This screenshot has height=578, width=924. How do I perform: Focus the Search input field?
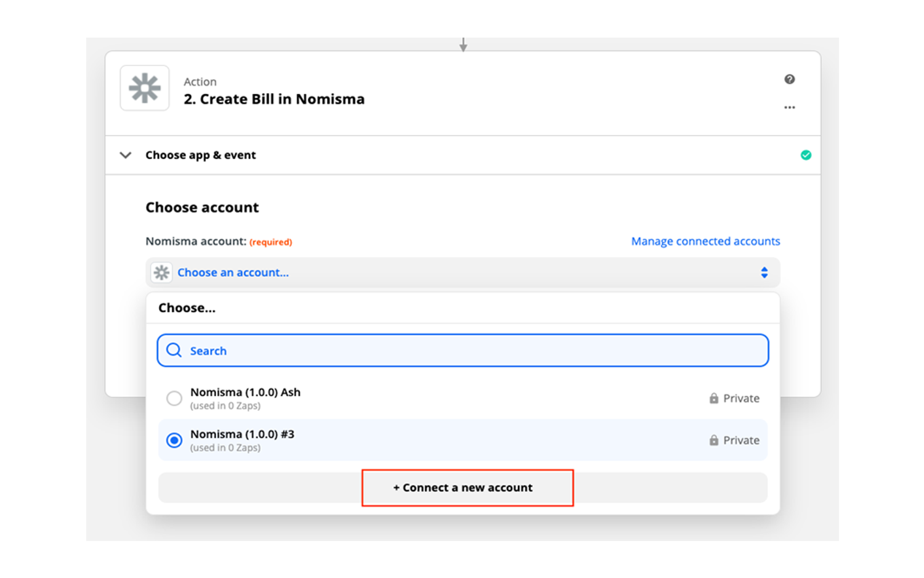[x=463, y=351]
